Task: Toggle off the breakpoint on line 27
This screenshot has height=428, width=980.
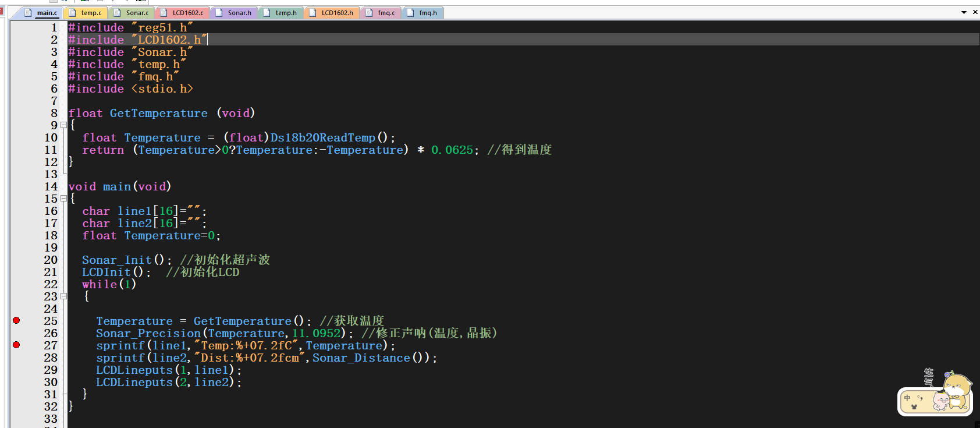Action: [16, 345]
